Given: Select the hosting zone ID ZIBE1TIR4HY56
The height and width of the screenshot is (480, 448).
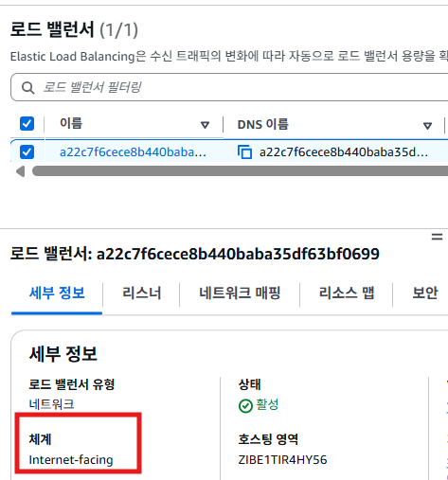Looking at the screenshot, I should (x=282, y=460).
